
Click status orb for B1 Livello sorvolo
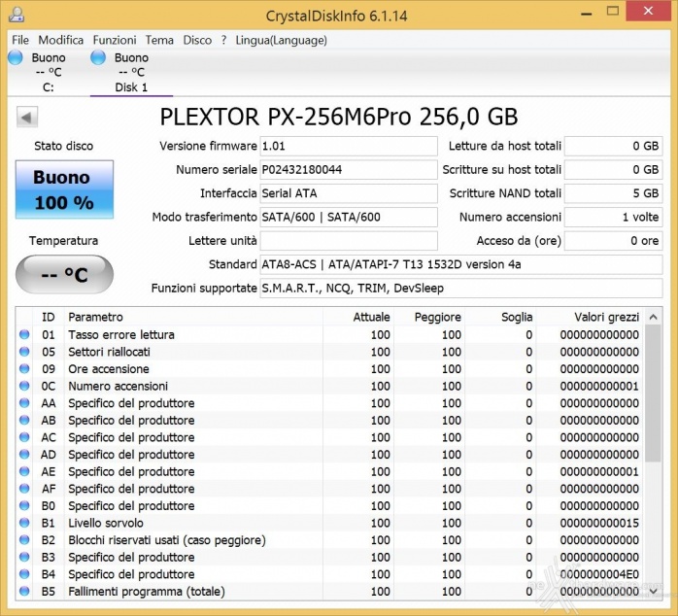click(x=24, y=523)
